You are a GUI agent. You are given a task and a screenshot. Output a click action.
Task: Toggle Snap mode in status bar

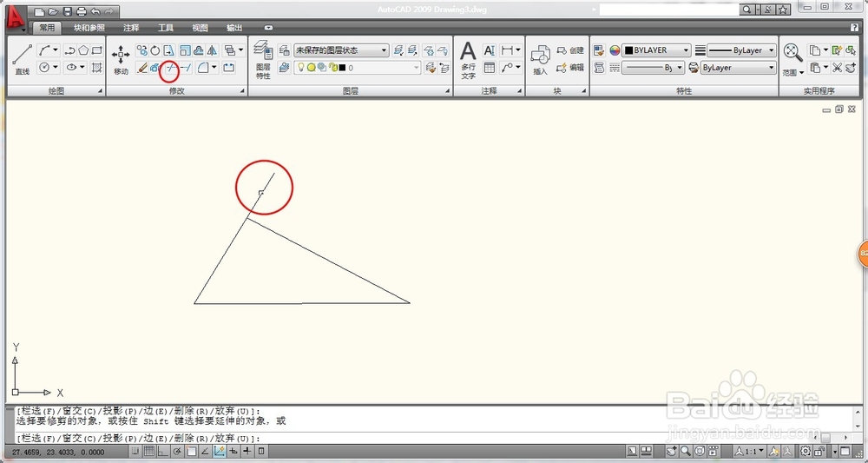[135, 452]
